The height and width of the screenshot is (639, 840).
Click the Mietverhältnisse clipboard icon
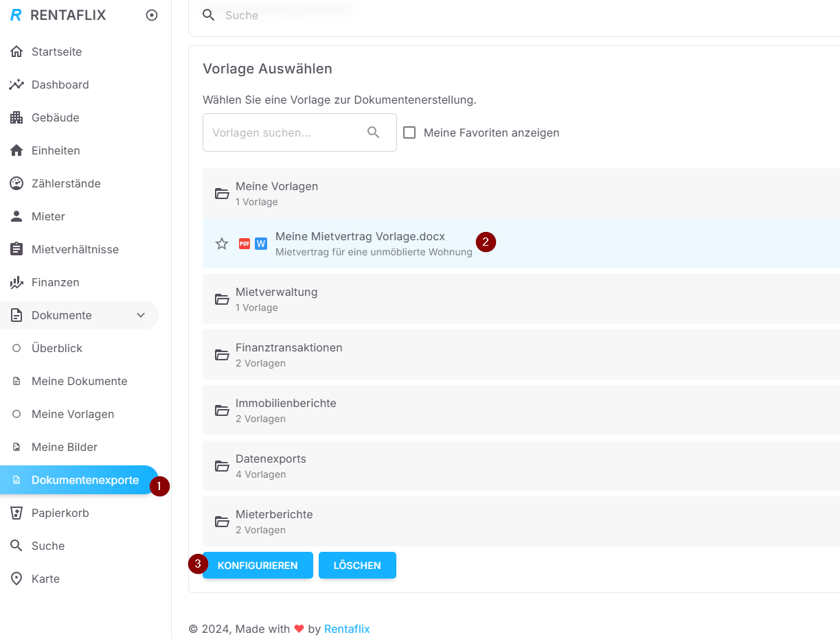click(16, 250)
